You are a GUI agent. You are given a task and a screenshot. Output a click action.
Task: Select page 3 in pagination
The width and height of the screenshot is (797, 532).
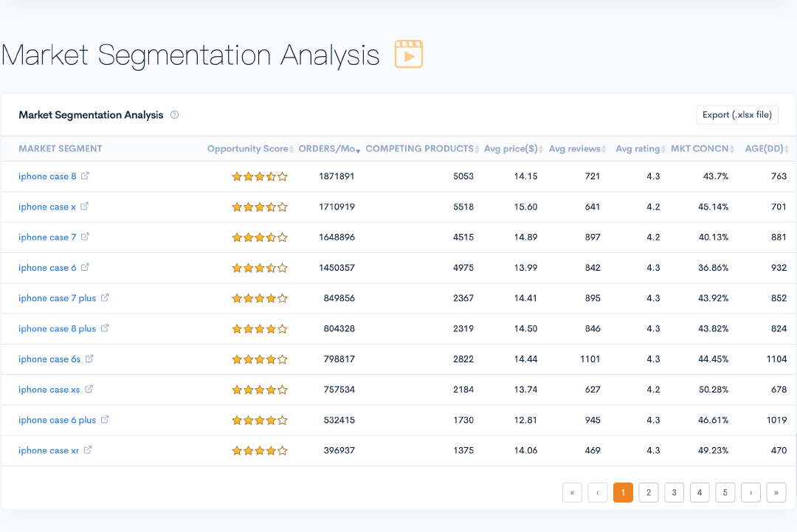pos(674,492)
